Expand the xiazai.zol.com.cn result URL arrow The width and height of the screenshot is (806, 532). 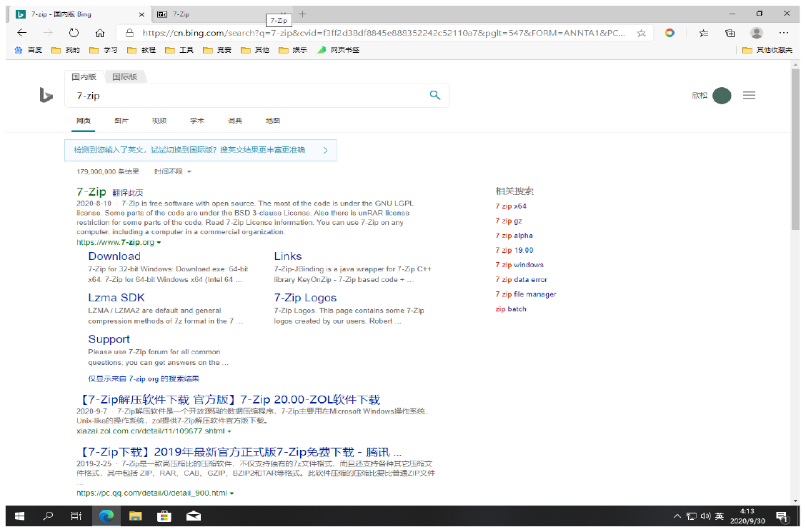pos(229,431)
